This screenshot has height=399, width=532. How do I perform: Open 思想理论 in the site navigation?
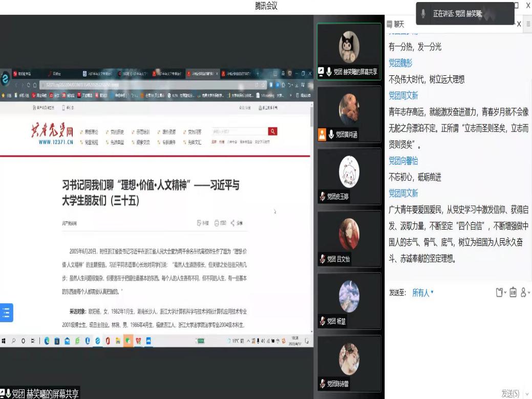[91, 132]
